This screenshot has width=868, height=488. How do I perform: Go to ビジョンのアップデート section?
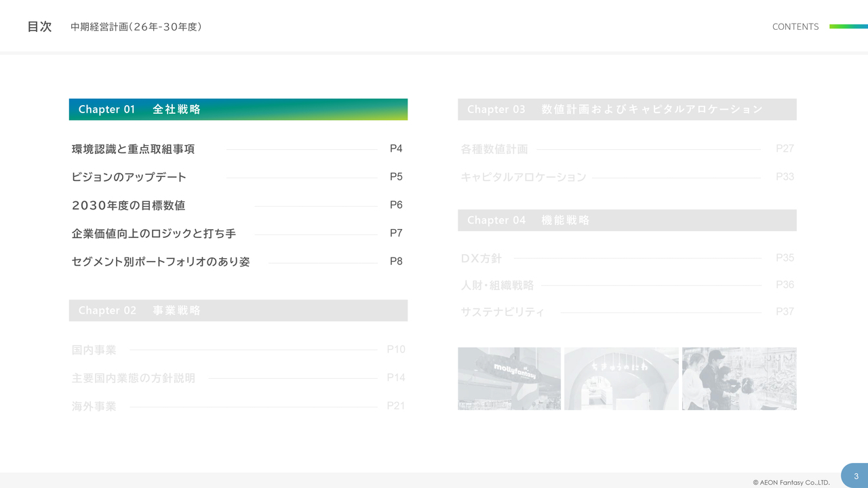(129, 177)
